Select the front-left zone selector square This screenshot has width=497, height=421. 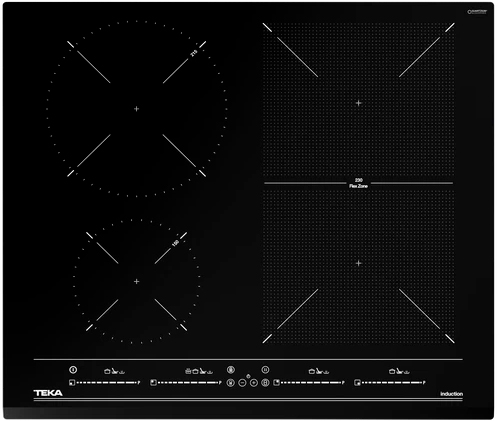click(72, 383)
